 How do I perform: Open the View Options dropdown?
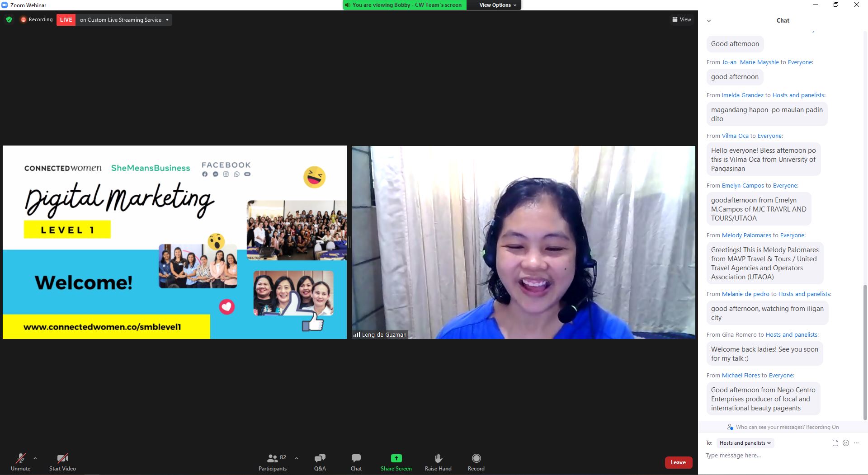(x=498, y=5)
